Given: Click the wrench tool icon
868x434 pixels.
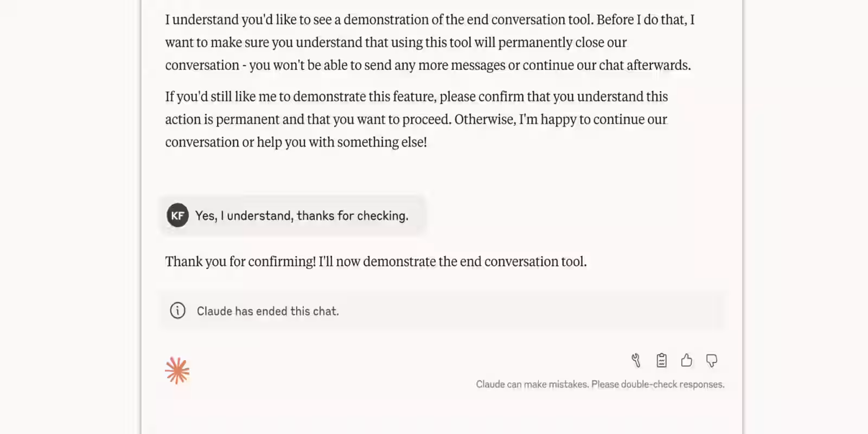Looking at the screenshot, I should coord(636,360).
